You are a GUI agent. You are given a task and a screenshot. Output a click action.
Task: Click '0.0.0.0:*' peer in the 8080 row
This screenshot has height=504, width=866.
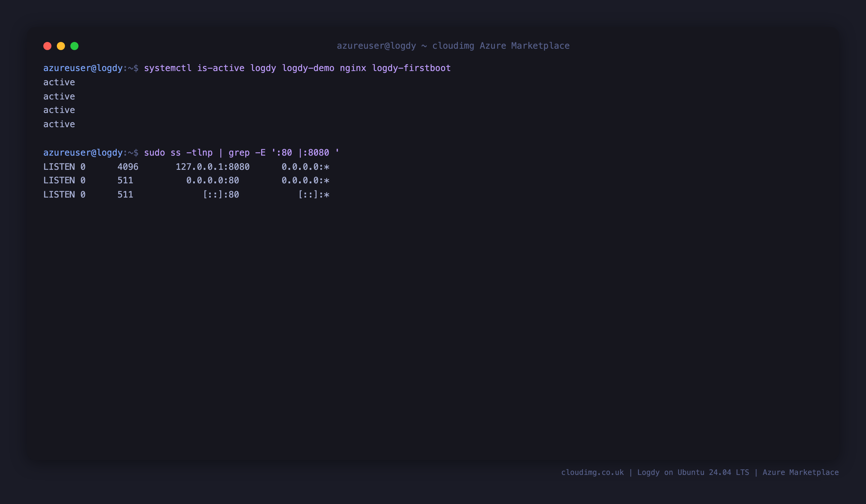(305, 167)
